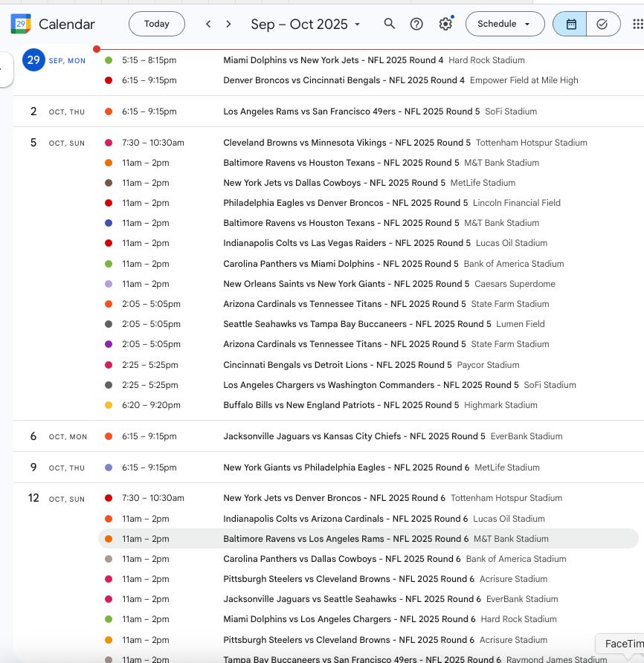Click the Empower Field at Mile High location
644x663 pixels.
(x=524, y=80)
